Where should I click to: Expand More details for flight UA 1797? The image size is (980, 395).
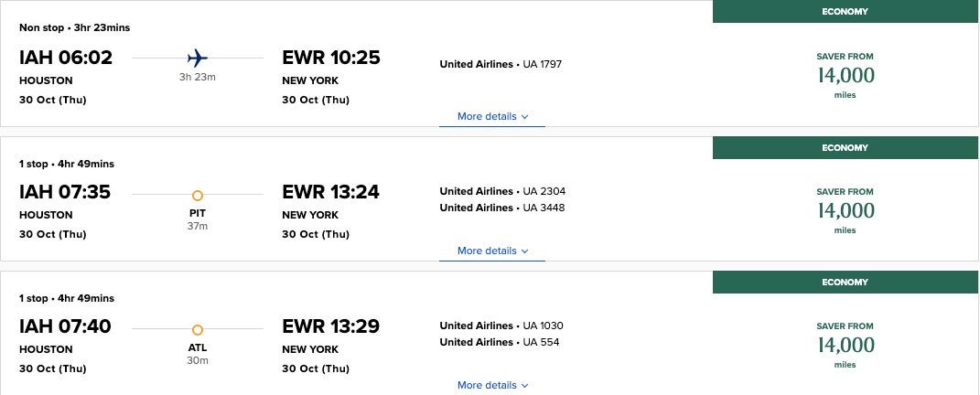[x=492, y=117]
